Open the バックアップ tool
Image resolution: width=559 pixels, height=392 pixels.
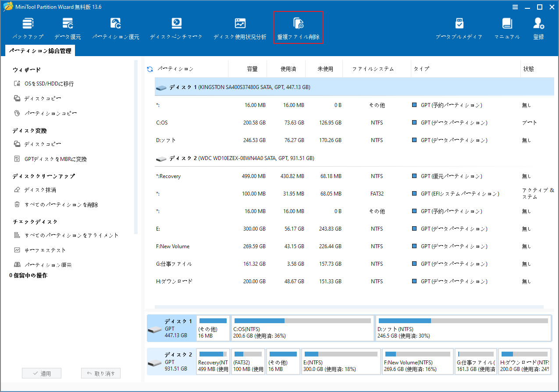(28, 29)
